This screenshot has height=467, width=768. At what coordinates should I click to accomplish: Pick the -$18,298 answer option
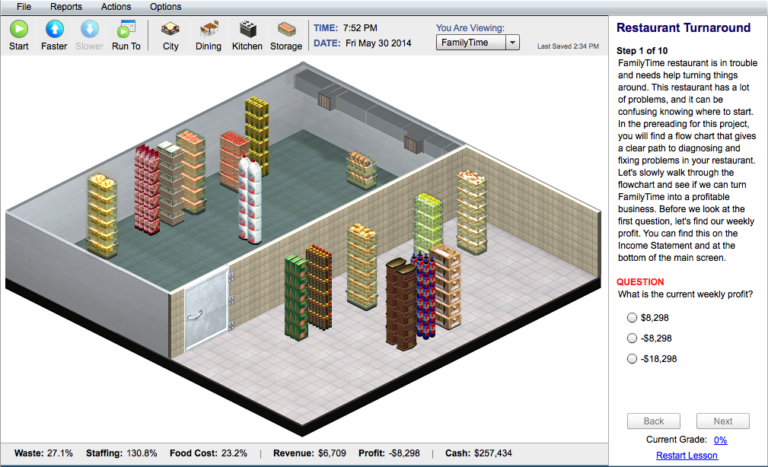pos(631,359)
